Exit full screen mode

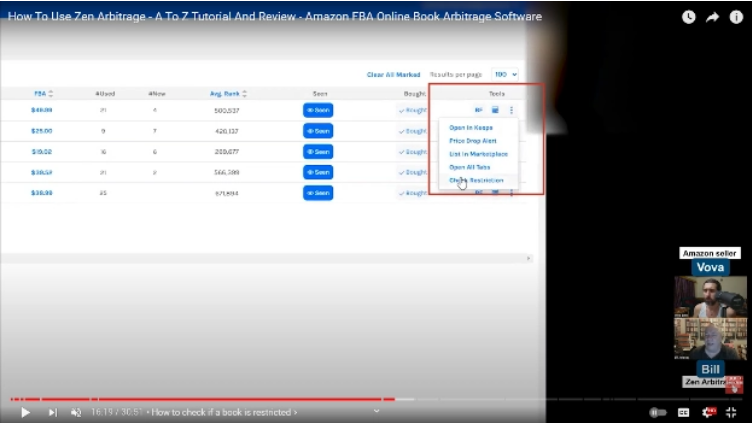pyautogui.click(x=731, y=412)
